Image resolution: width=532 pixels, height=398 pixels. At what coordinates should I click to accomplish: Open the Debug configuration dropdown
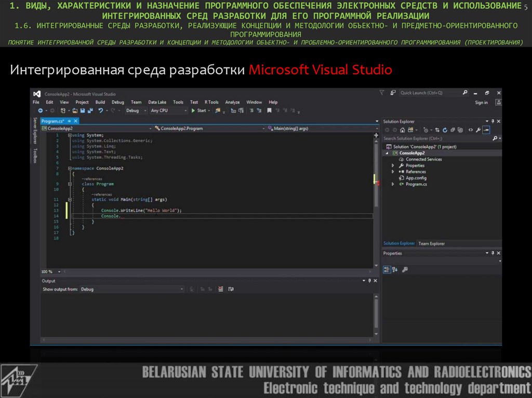135,111
